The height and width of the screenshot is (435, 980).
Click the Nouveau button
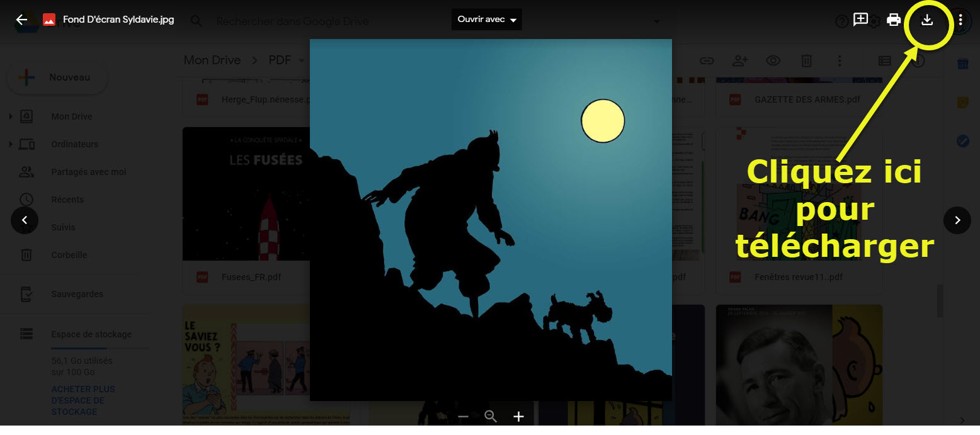(57, 78)
